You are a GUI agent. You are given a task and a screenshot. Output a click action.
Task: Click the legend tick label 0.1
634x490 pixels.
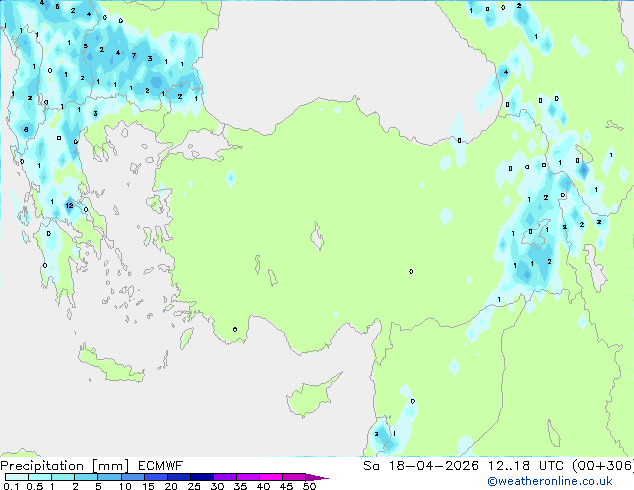[x=10, y=487]
